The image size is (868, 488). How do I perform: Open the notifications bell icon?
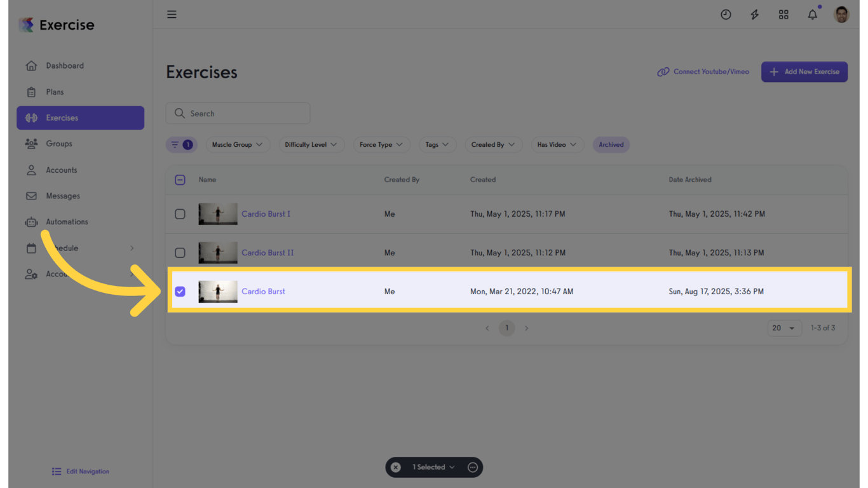[x=812, y=14]
